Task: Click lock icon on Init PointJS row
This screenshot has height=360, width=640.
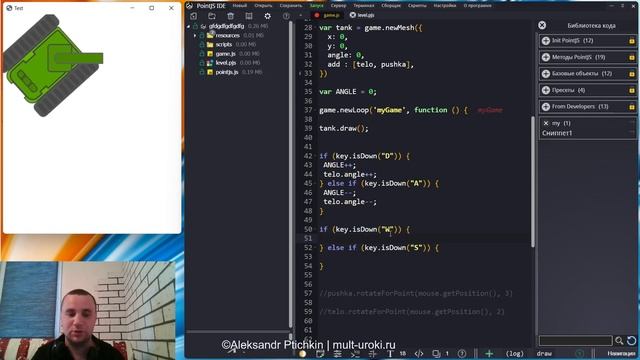Action: [x=632, y=41]
